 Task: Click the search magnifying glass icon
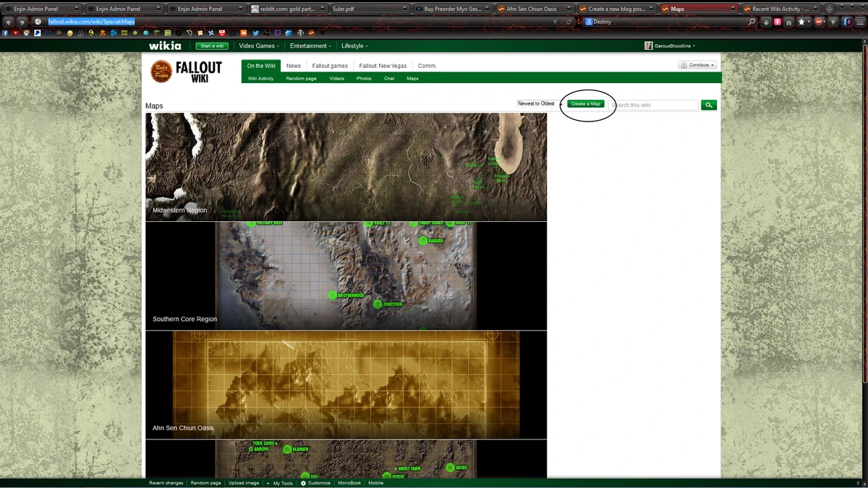point(708,105)
